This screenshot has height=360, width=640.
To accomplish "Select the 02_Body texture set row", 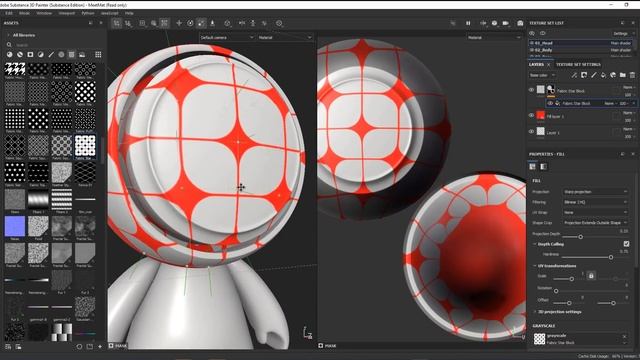I will [581, 50].
